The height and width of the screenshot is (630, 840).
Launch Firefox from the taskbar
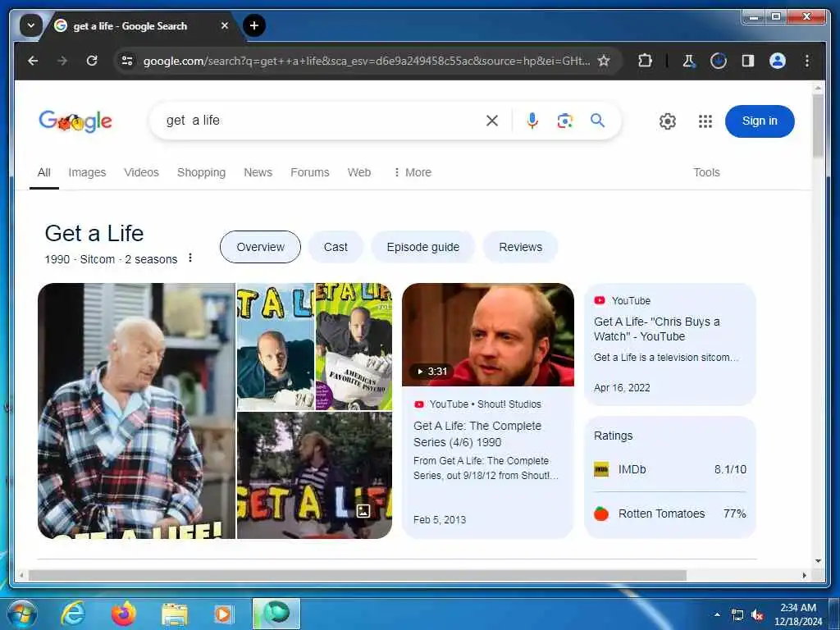pyautogui.click(x=124, y=614)
